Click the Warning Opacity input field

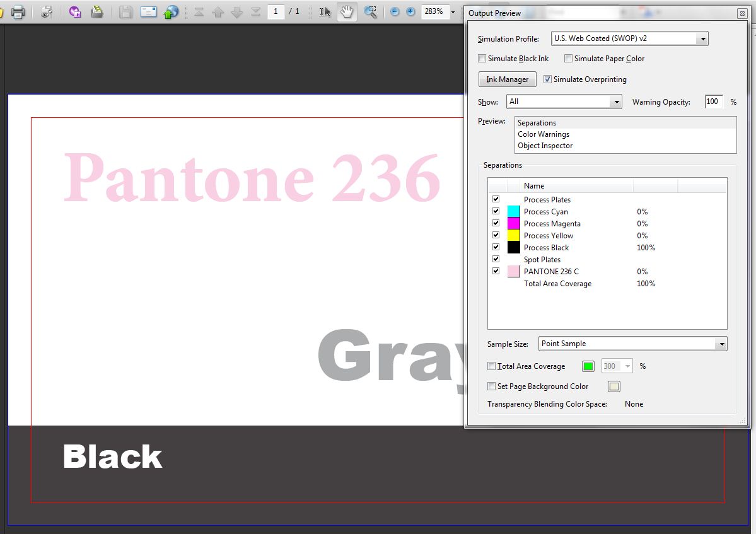pyautogui.click(x=714, y=102)
